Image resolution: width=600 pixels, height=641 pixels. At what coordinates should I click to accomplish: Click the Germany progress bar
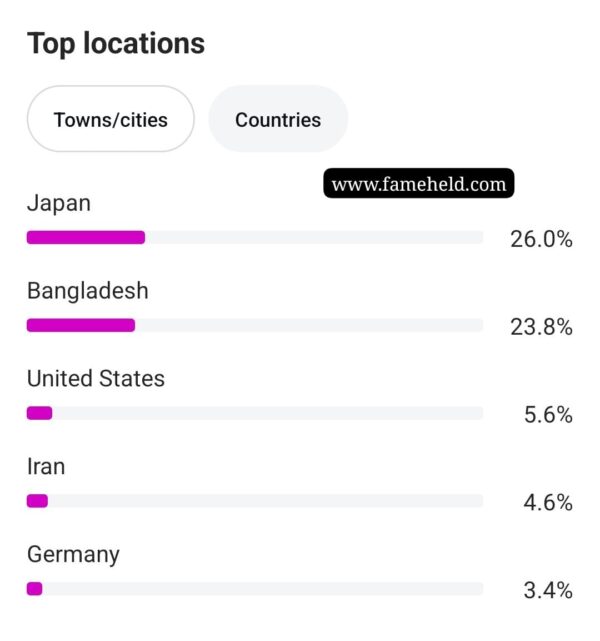[x=255, y=589]
